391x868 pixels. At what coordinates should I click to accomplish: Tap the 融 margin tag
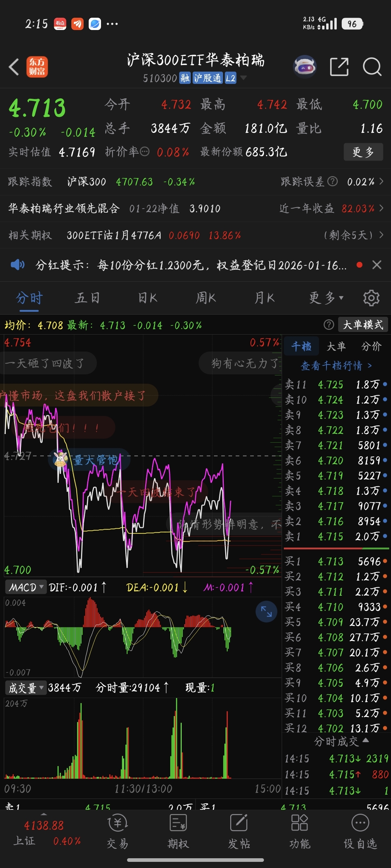tap(185, 78)
